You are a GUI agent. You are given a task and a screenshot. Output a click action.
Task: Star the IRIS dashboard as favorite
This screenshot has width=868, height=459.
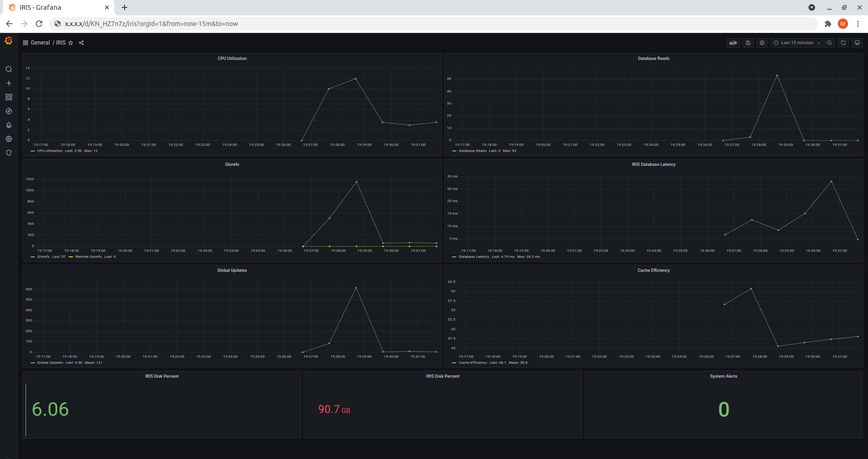71,43
